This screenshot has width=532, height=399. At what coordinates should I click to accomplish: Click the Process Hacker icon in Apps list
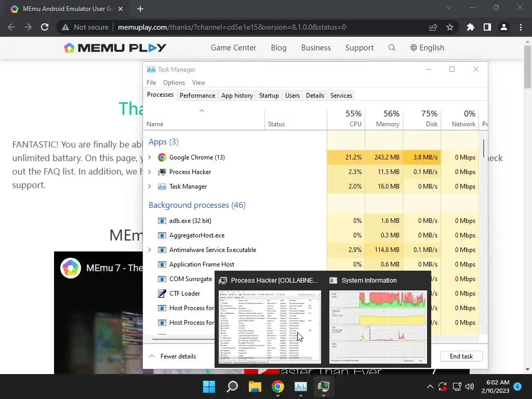point(162,172)
